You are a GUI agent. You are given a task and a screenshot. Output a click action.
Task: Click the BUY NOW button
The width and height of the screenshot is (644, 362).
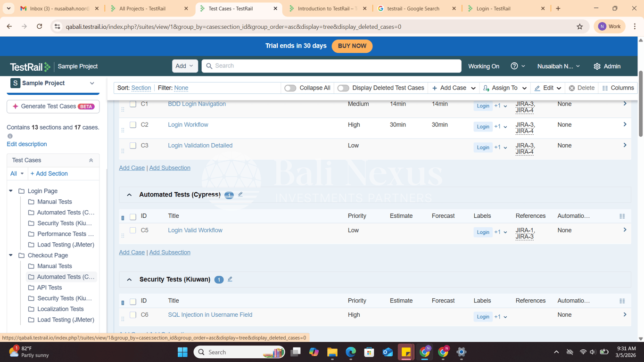click(352, 46)
